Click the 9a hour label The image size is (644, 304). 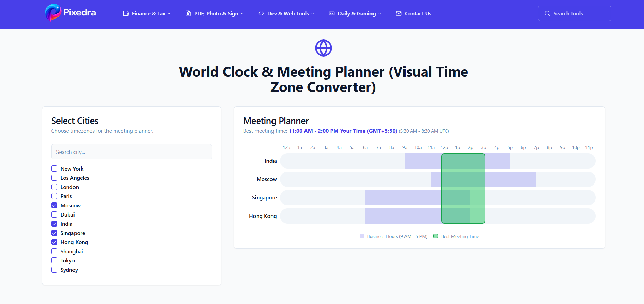coord(405,147)
